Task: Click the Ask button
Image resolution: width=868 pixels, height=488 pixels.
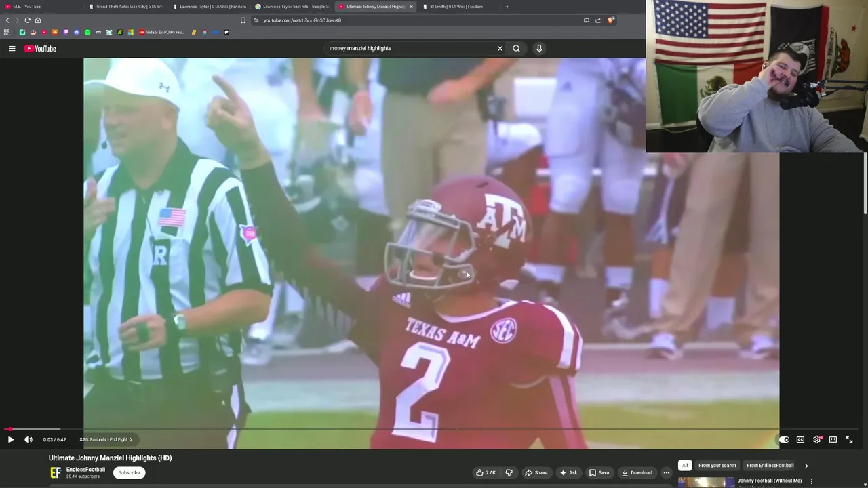Action: (x=568, y=472)
